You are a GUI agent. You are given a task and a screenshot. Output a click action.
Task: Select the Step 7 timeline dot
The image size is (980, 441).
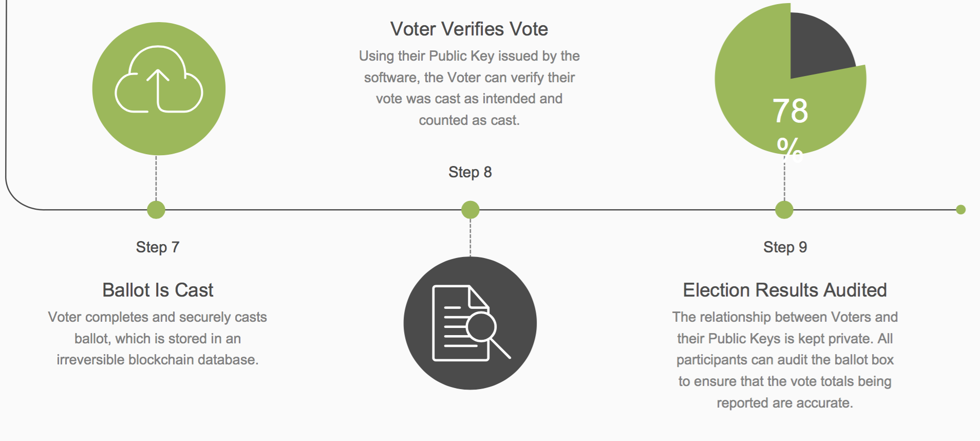pos(156,210)
